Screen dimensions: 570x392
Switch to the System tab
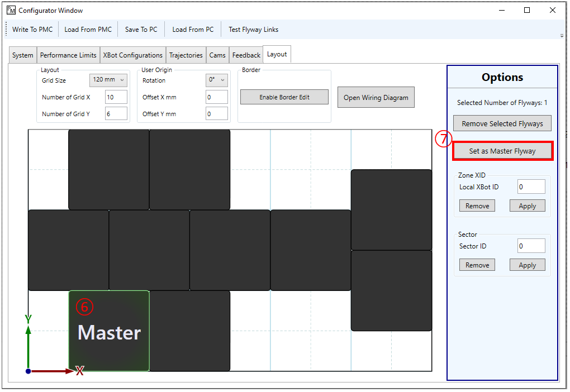click(22, 54)
